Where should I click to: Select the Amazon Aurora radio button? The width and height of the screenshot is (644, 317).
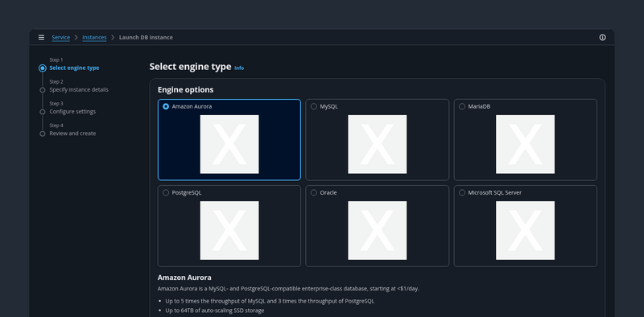coord(166,106)
